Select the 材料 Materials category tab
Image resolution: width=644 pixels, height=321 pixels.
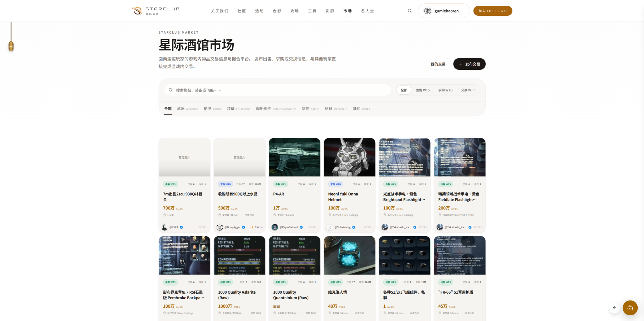click(x=336, y=109)
